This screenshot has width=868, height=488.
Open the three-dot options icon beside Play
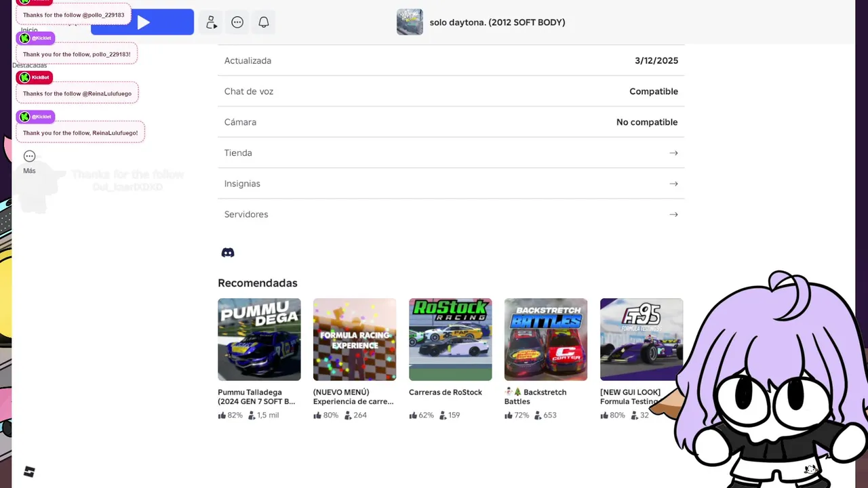(x=237, y=22)
